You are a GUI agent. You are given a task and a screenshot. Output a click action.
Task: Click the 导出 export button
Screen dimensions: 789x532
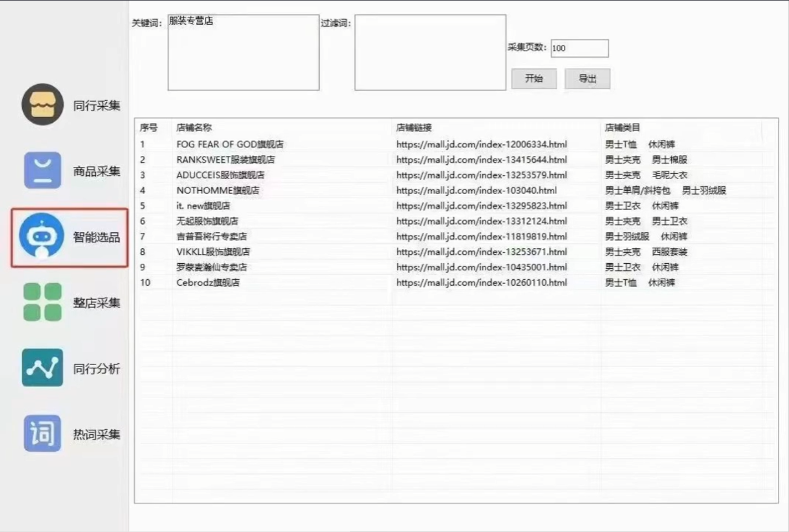point(587,78)
